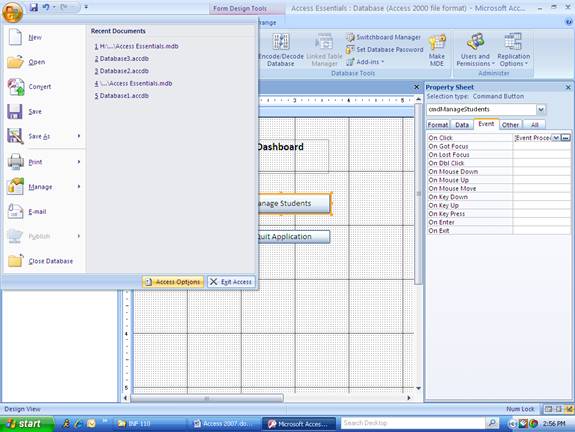Select the Quit Application command button on form
The height and width of the screenshot is (432, 575).
[294, 237]
